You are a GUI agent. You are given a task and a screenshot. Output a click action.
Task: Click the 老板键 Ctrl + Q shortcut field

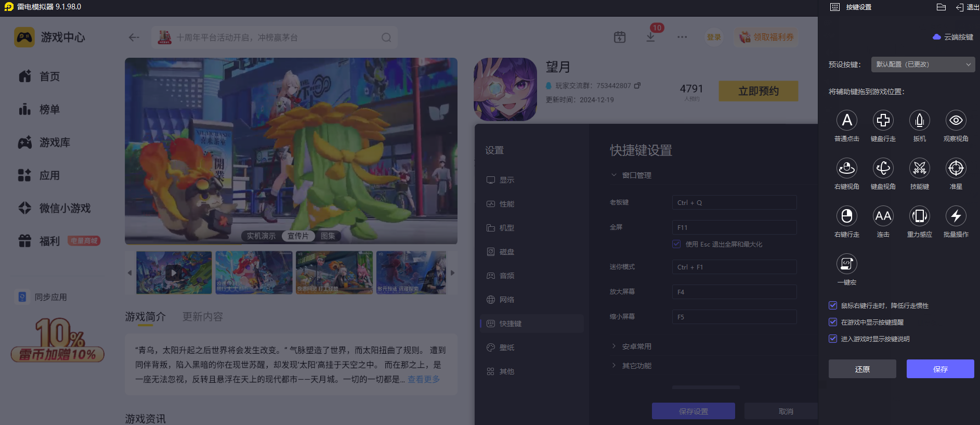(734, 202)
